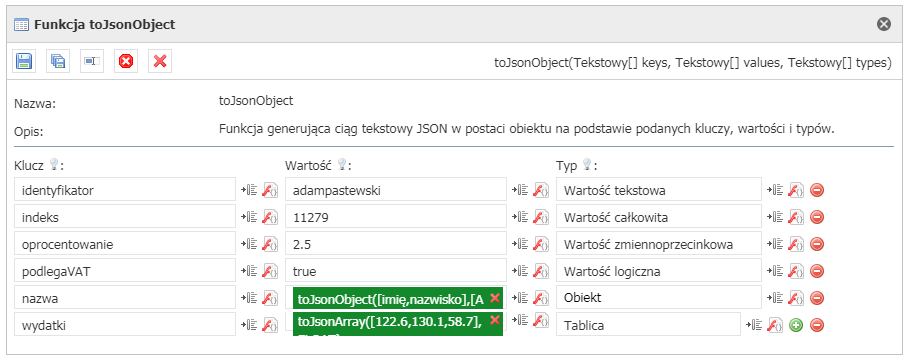Click the save-as copy icon in toolbar
Screen dimensions: 910x361
(x=58, y=61)
